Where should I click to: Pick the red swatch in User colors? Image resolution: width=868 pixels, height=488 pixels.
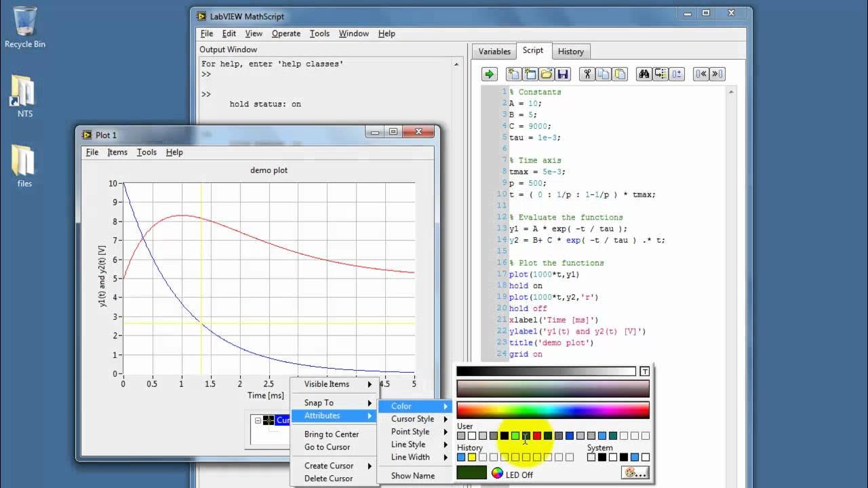click(x=537, y=436)
